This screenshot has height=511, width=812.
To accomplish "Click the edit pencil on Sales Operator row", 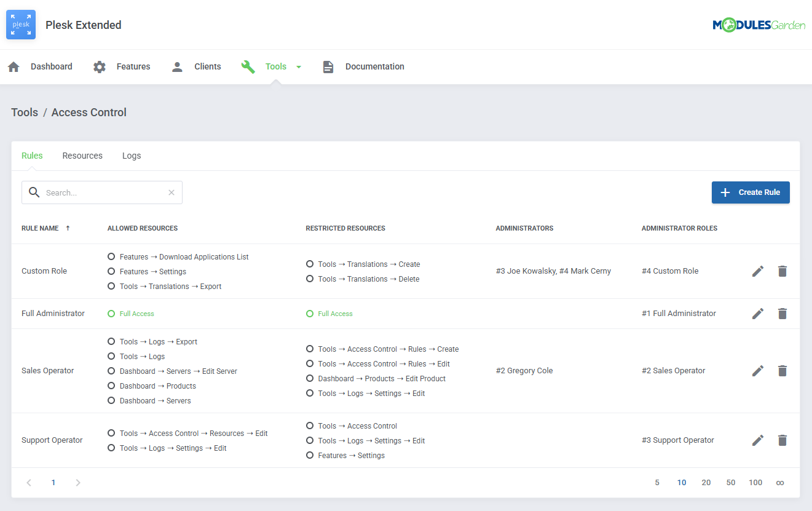I will [x=758, y=370].
